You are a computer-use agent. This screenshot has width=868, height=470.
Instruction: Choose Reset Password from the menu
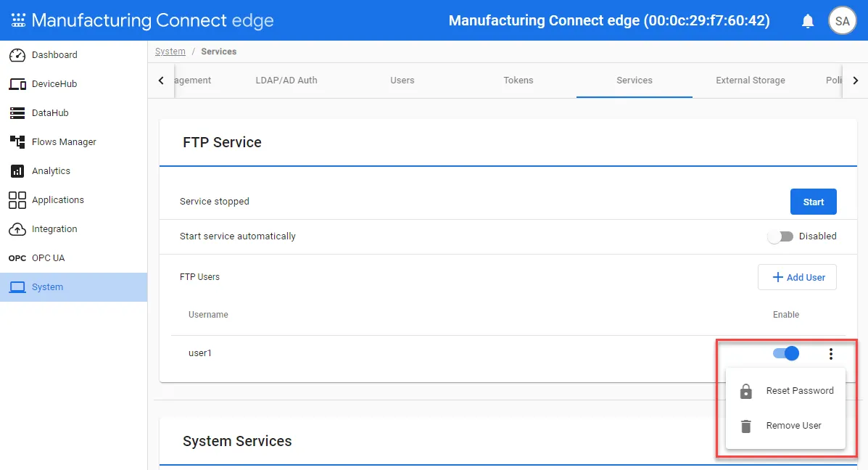785,391
